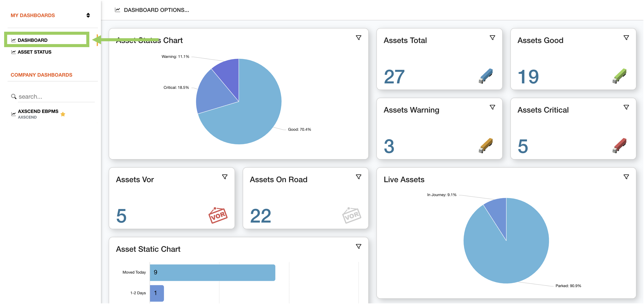644x304 pixels.
Task: Open the filter on Assets On Road card
Action: (358, 177)
